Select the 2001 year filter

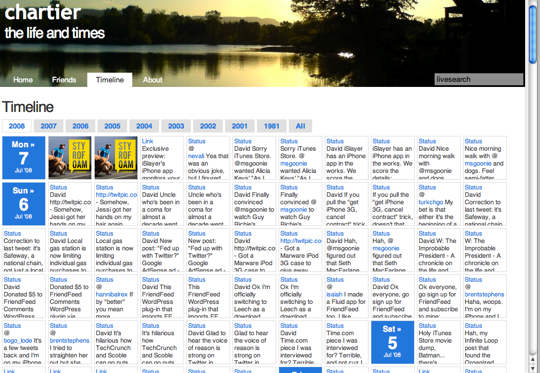[x=240, y=126]
